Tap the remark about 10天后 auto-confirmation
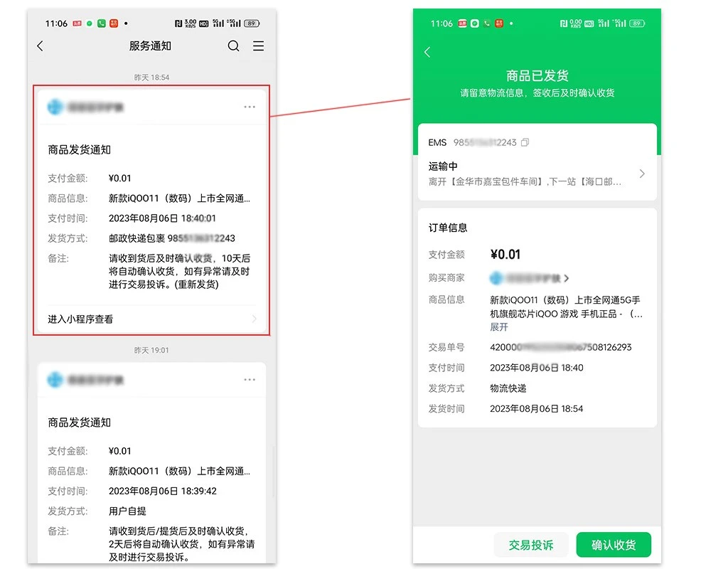The width and height of the screenshot is (728, 569). 180,271
